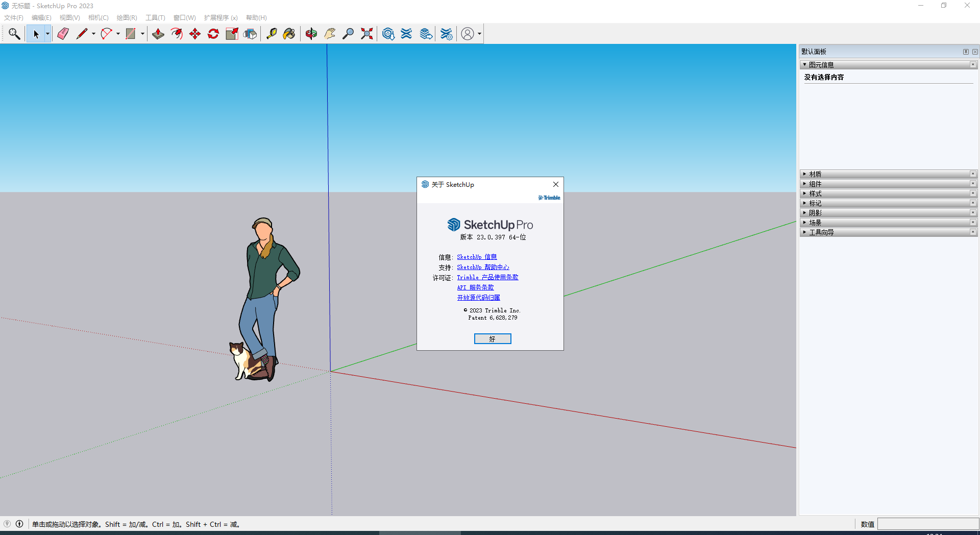Expand the 样式 panel
This screenshot has height=535, width=980.
[888, 193]
